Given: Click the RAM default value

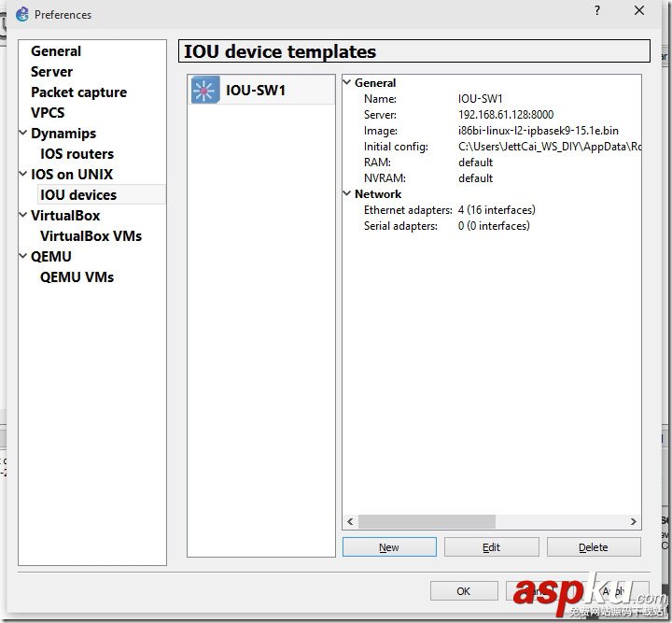Looking at the screenshot, I should [x=475, y=163].
